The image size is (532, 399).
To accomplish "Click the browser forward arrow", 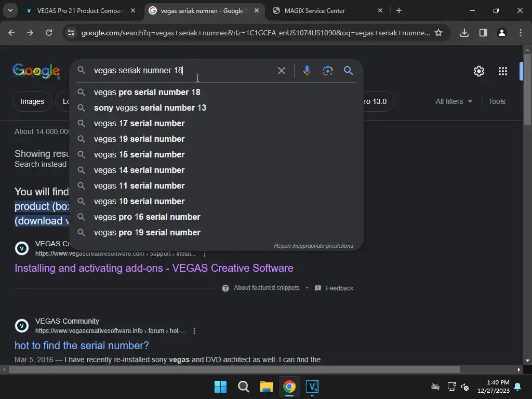I will (30, 33).
